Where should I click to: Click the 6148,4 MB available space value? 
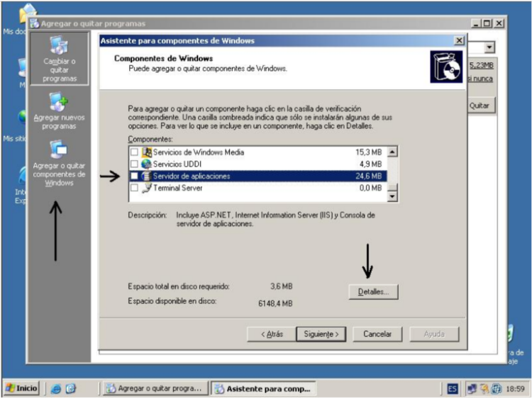tap(275, 303)
